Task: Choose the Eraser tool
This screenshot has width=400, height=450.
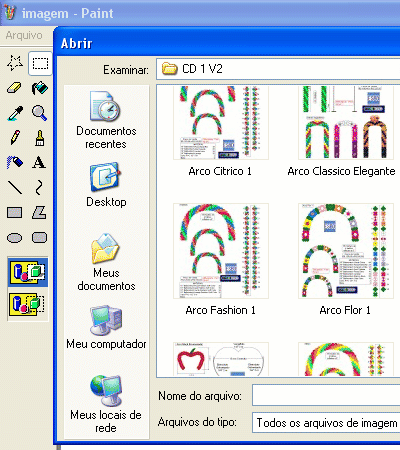Action: [x=15, y=88]
